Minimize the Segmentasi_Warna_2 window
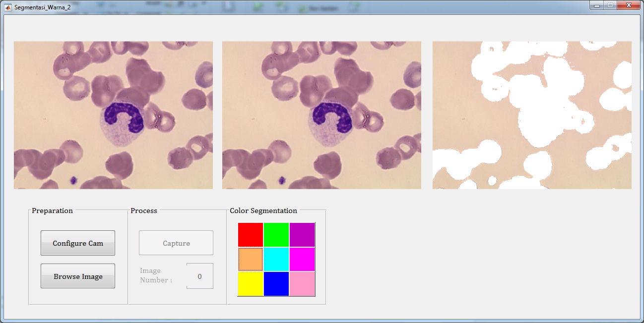This screenshot has height=323, width=644. [x=596, y=5]
